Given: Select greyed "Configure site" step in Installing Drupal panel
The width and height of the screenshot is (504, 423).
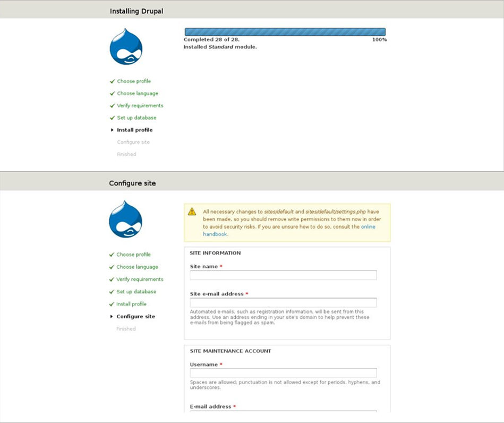Looking at the screenshot, I should coord(133,142).
